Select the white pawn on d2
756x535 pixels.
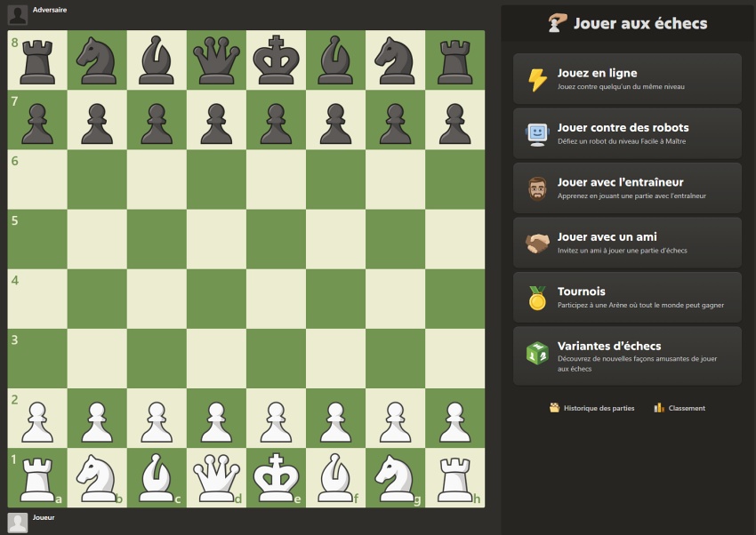click(x=216, y=422)
